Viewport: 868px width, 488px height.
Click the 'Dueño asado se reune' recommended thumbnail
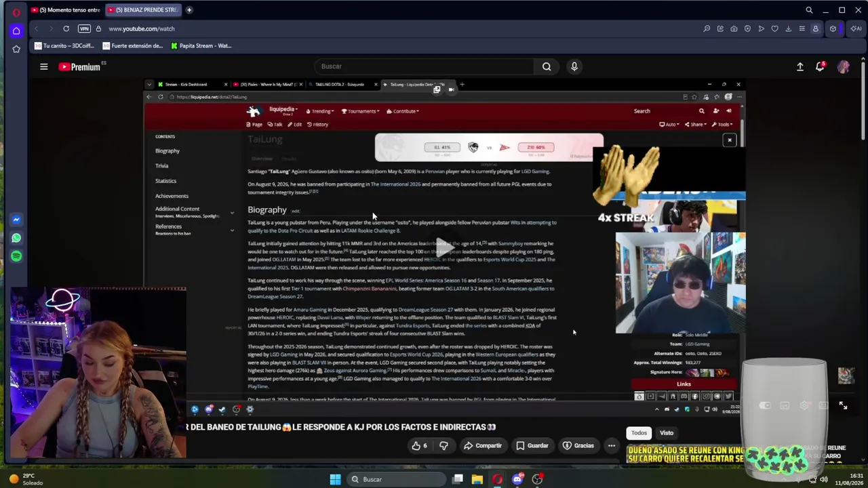point(684,454)
